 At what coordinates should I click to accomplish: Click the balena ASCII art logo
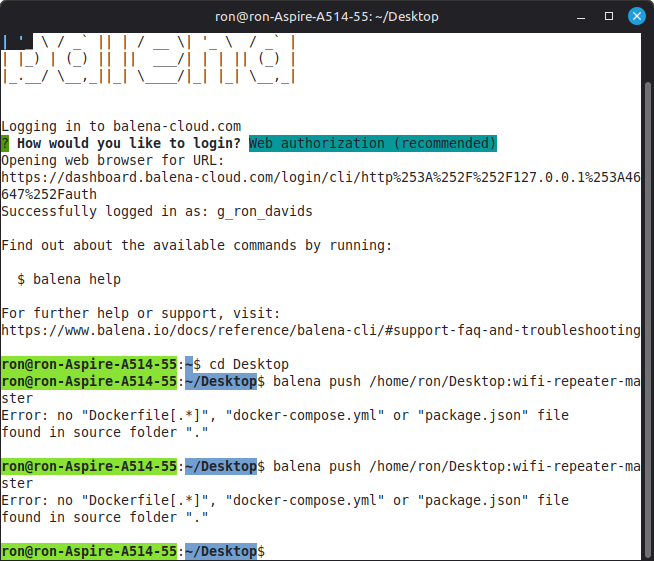(148, 59)
